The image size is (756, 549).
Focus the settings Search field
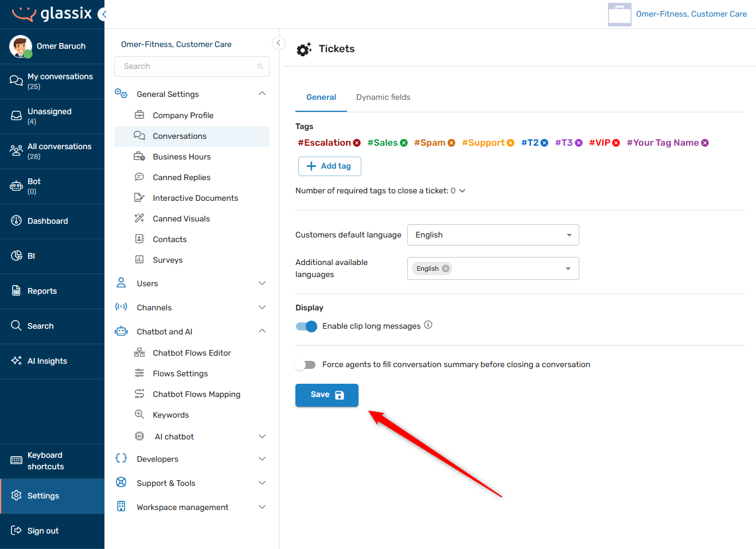pyautogui.click(x=192, y=67)
